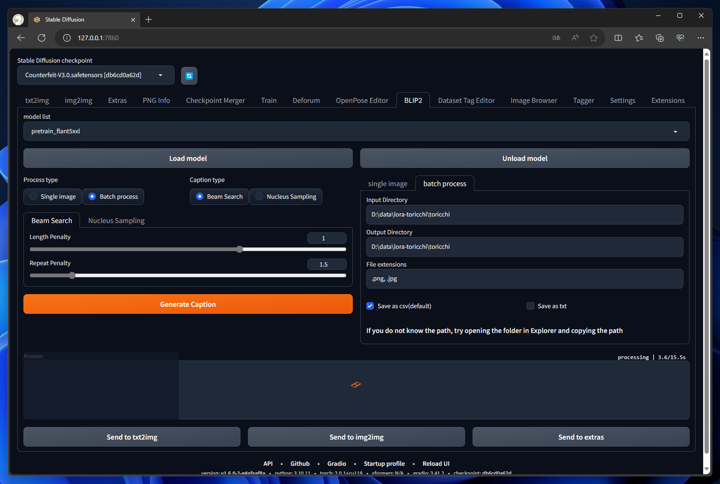Uncheck Save as csv(default)

click(x=370, y=306)
